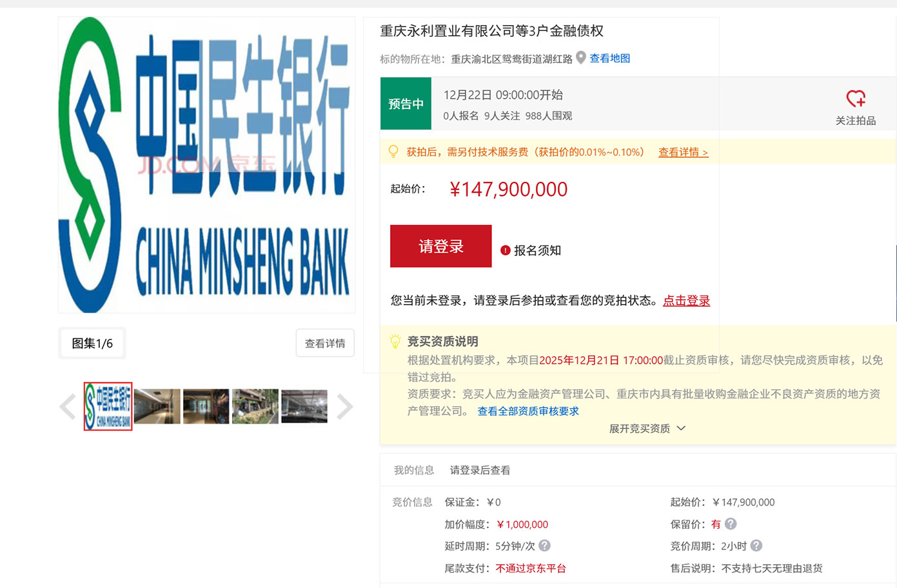
Task: Click the 竞买资质说明 heading
Action: point(442,342)
